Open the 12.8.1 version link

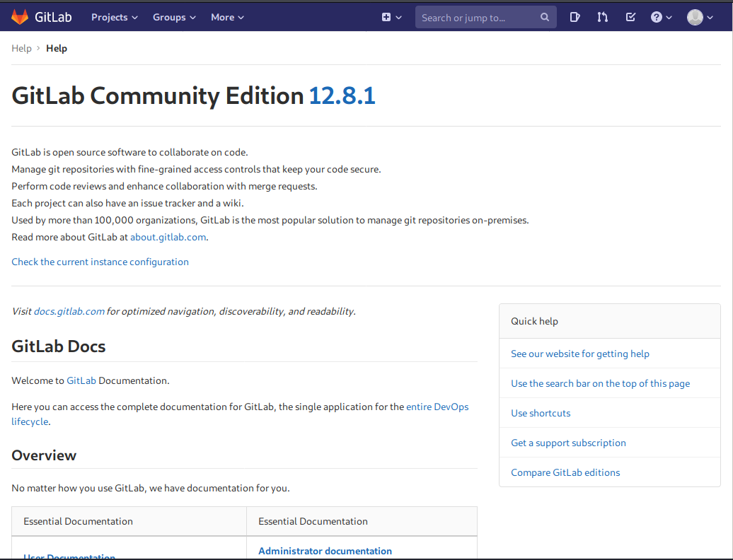pyautogui.click(x=342, y=95)
